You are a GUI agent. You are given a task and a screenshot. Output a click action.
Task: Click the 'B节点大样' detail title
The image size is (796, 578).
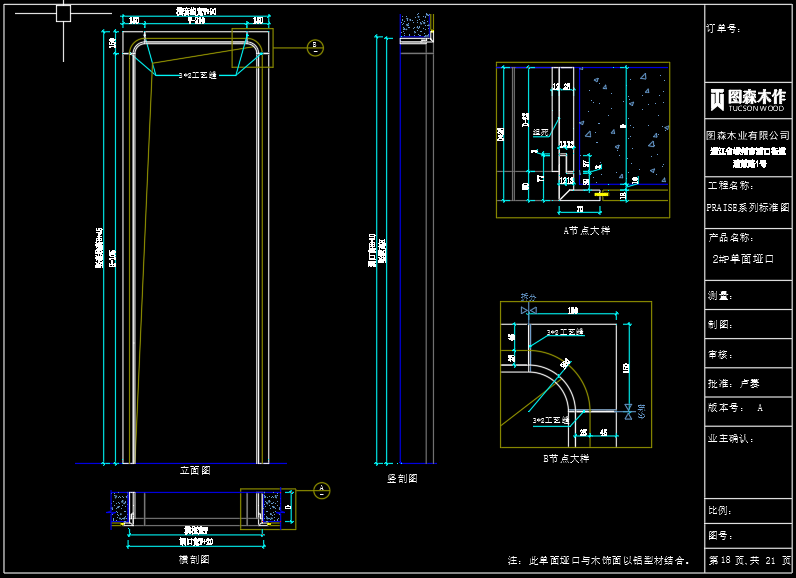pyautogui.click(x=565, y=458)
